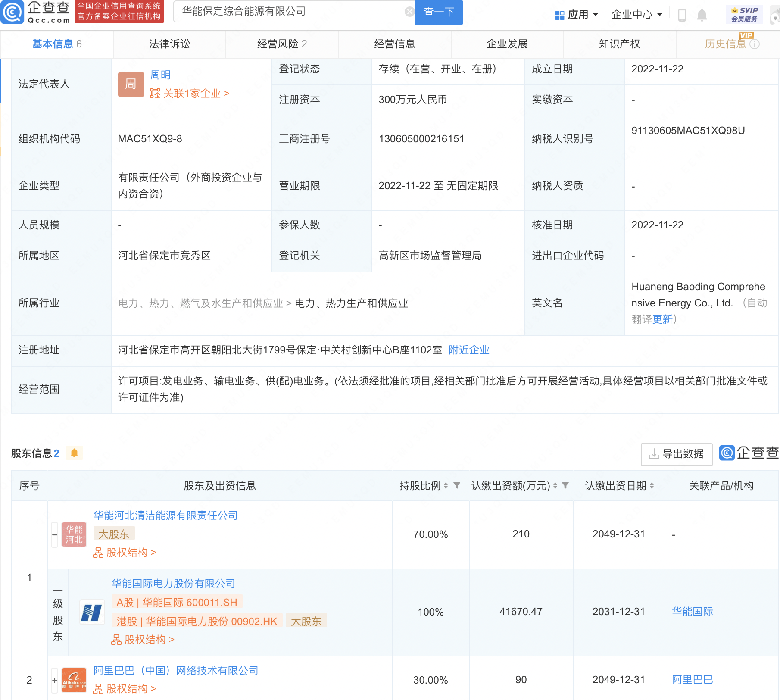Click the registration number 130605000216151
Image resolution: width=780 pixels, height=700 pixels.
click(421, 139)
